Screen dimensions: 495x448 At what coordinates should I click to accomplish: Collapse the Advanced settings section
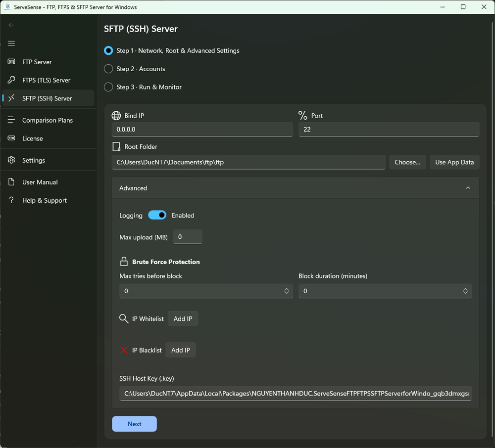pos(468,188)
